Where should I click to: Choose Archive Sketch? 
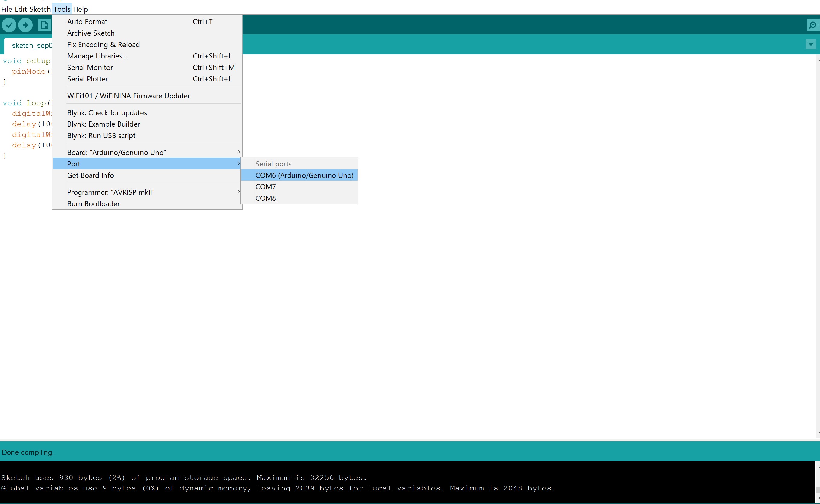coord(147,33)
